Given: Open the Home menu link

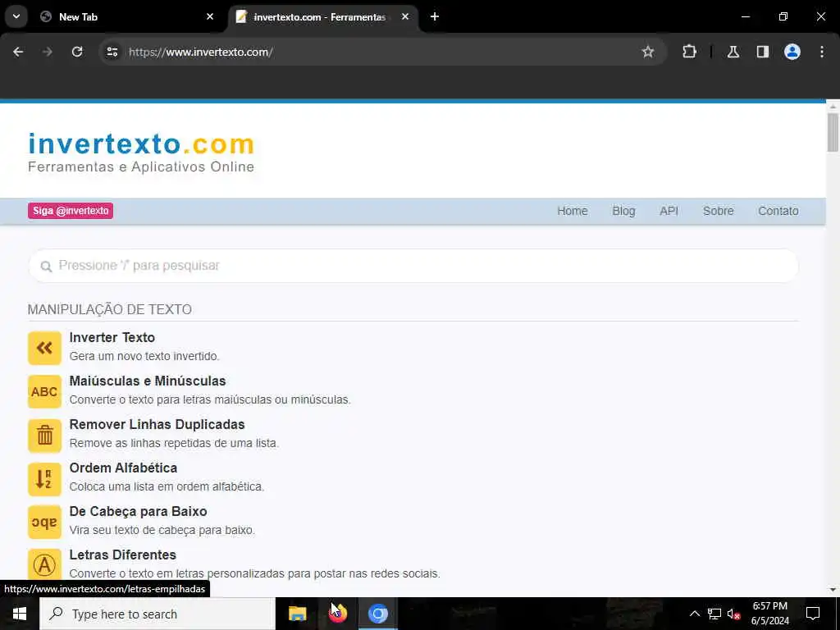Looking at the screenshot, I should pos(572,211).
